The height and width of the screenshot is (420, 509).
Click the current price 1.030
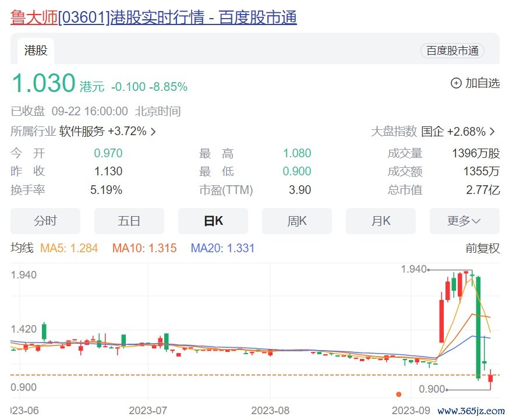coord(44,83)
